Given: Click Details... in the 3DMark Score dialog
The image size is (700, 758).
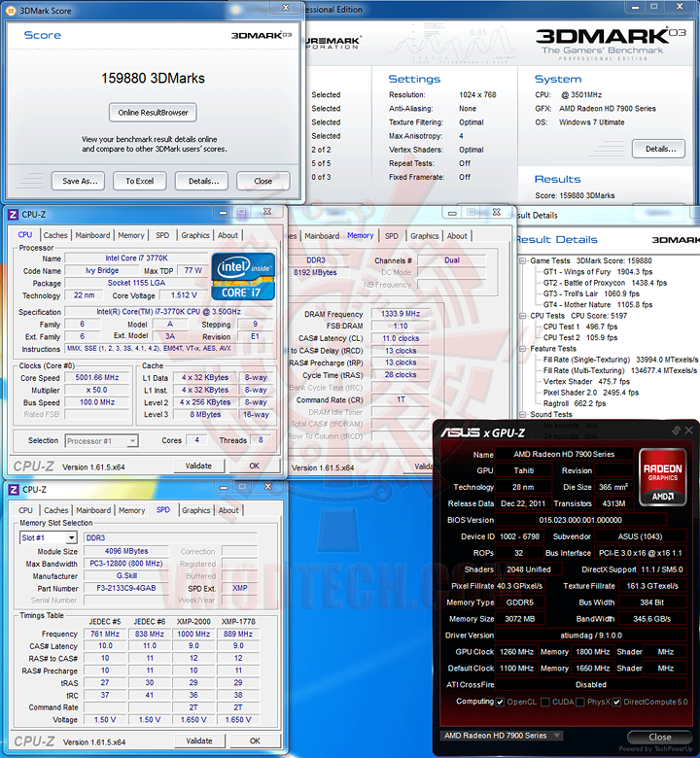Looking at the screenshot, I should [x=203, y=182].
